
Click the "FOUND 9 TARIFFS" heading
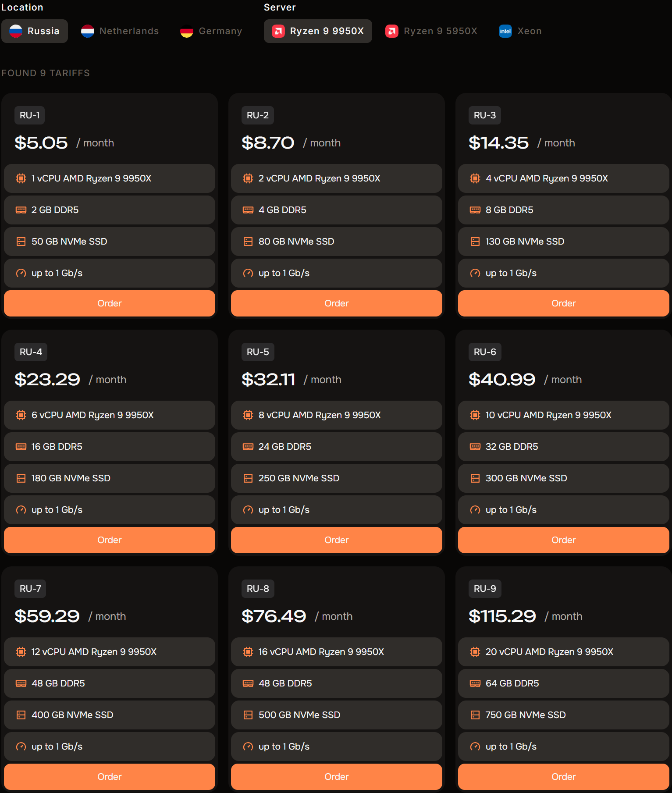46,73
